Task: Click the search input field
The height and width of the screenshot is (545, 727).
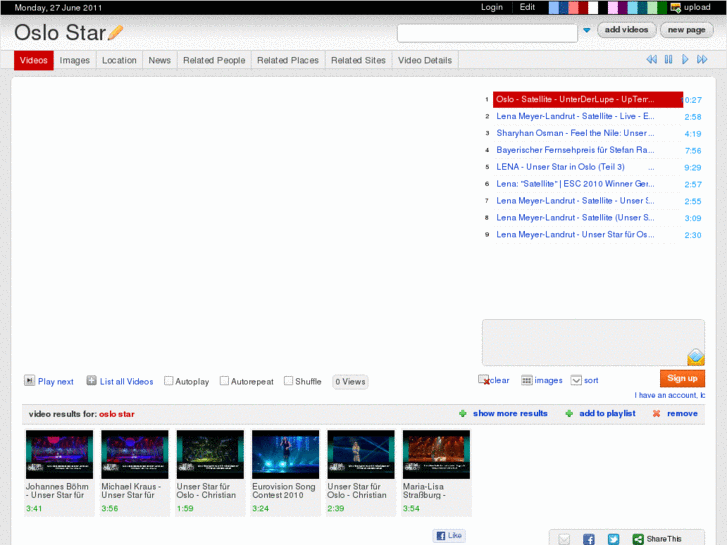Action: (x=487, y=33)
